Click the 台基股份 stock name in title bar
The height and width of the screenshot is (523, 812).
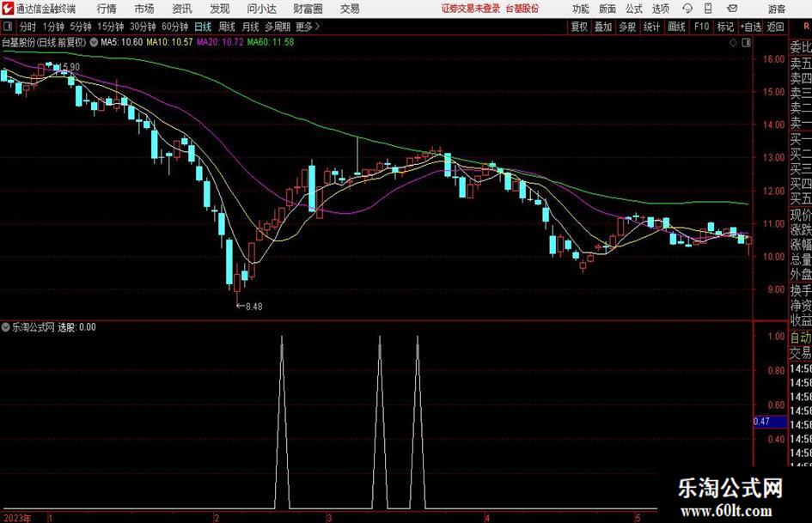pyautogui.click(x=522, y=9)
